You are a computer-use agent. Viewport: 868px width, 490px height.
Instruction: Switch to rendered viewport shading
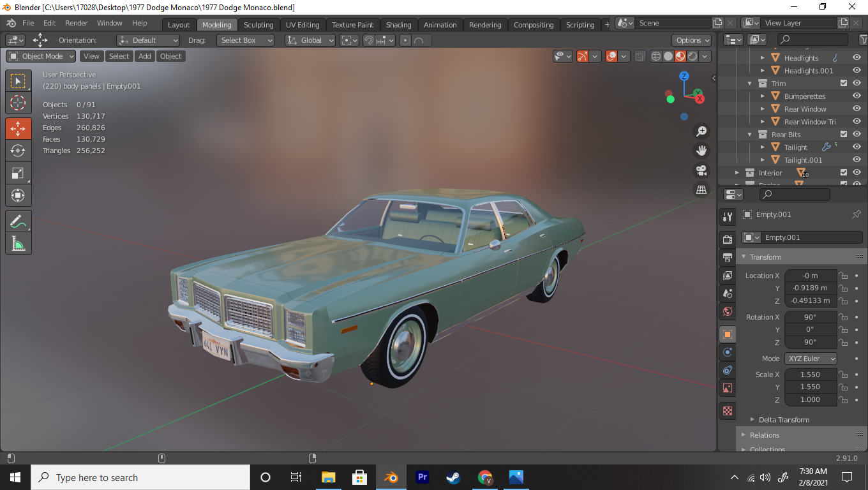tap(692, 56)
